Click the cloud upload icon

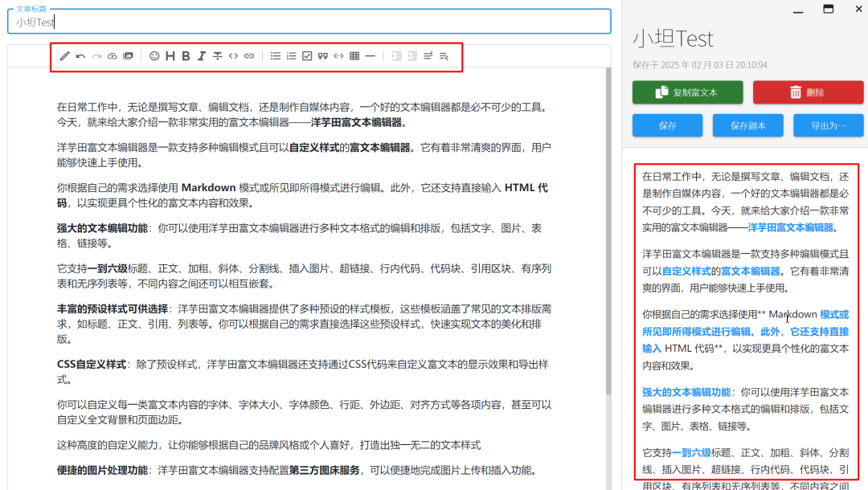tap(113, 56)
